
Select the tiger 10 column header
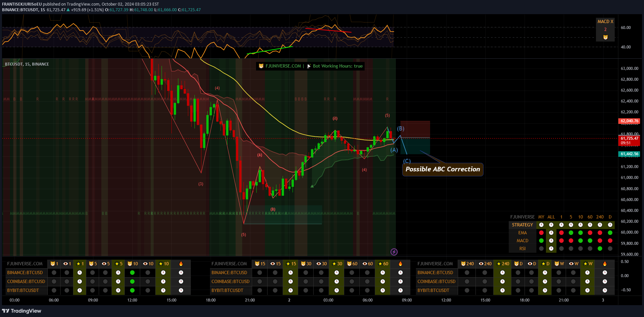pos(132,264)
